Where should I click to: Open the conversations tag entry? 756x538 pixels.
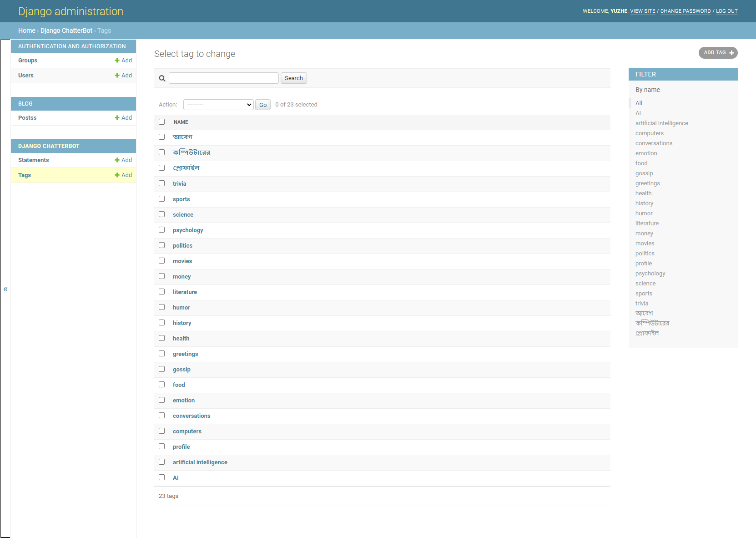click(x=192, y=416)
